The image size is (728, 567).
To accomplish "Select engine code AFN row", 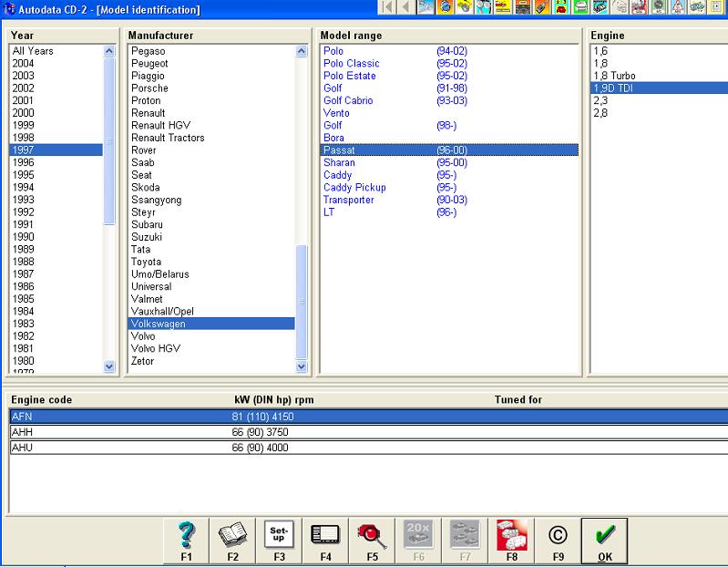I will click(369, 417).
